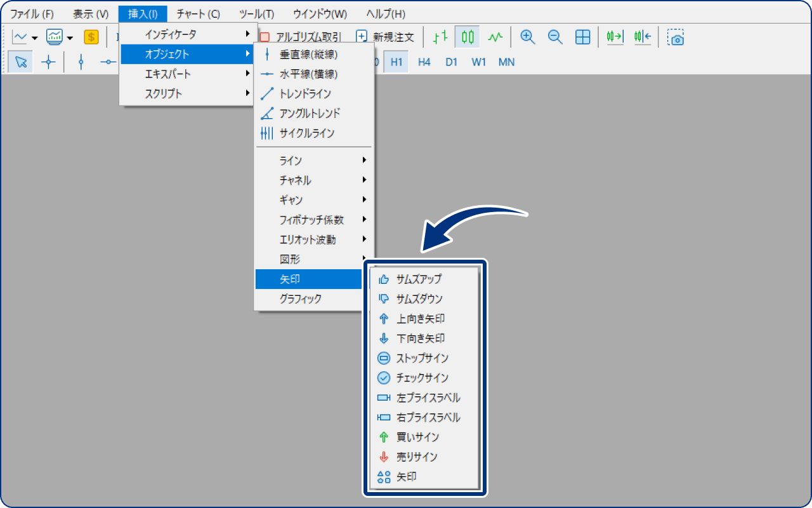Switch to the D1 timeframe
Screen dimensions: 812x508
[451, 62]
